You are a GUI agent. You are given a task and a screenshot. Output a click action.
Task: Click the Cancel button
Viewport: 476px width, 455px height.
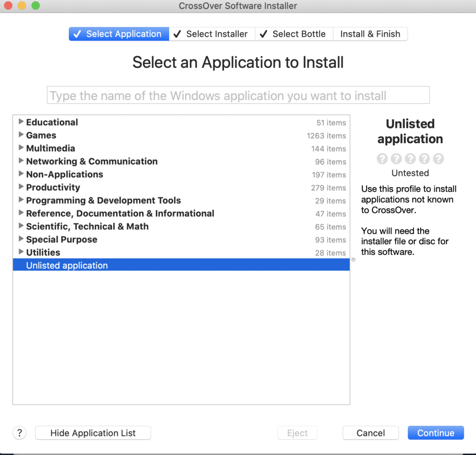pos(370,433)
